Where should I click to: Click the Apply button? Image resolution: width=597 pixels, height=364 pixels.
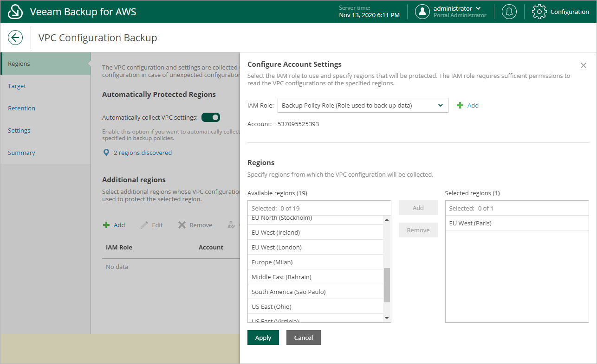(x=263, y=338)
